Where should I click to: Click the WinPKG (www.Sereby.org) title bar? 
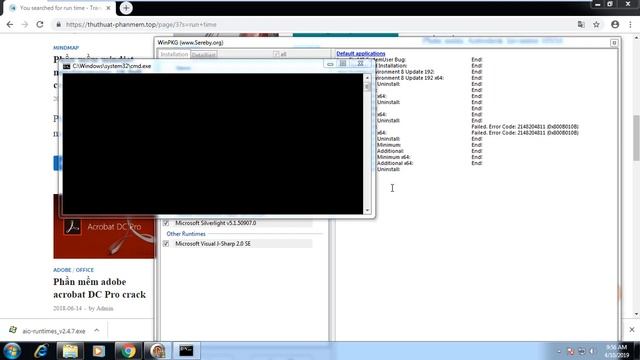383,42
